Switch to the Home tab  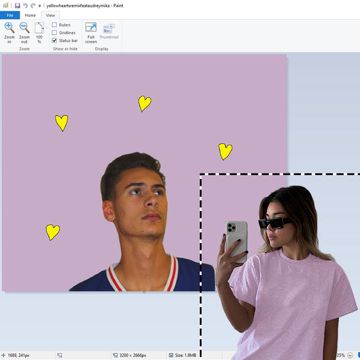coord(30,15)
